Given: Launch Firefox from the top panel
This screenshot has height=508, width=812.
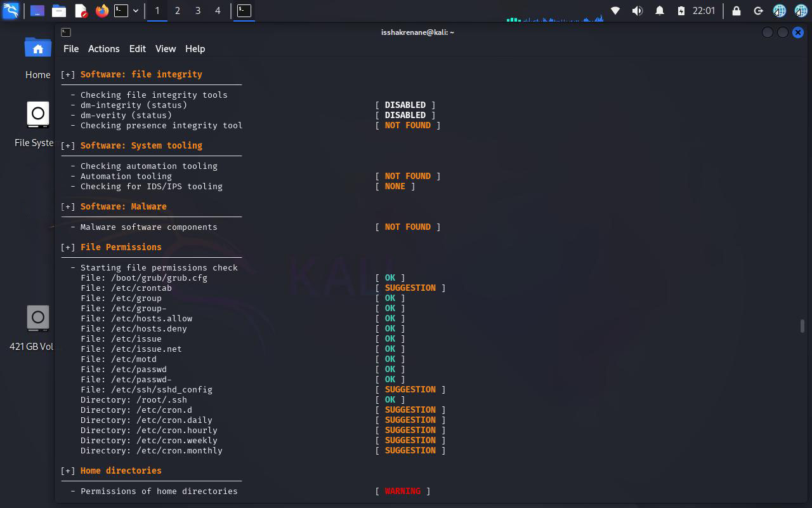Looking at the screenshot, I should (101, 11).
